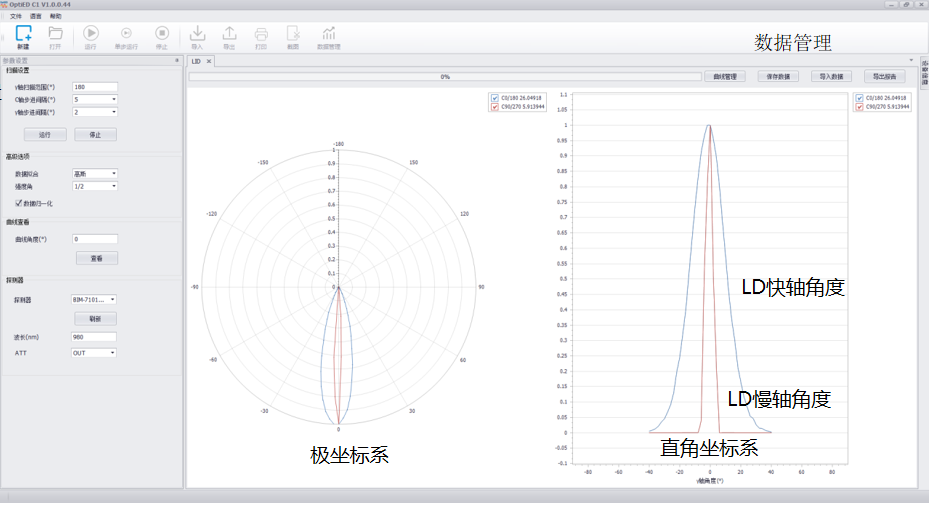The image size is (931, 511).
Task: Open the 文件 menu
Action: click(x=15, y=17)
